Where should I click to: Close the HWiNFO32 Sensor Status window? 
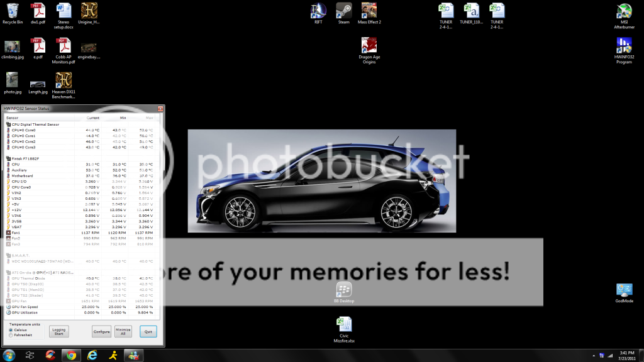(160, 109)
